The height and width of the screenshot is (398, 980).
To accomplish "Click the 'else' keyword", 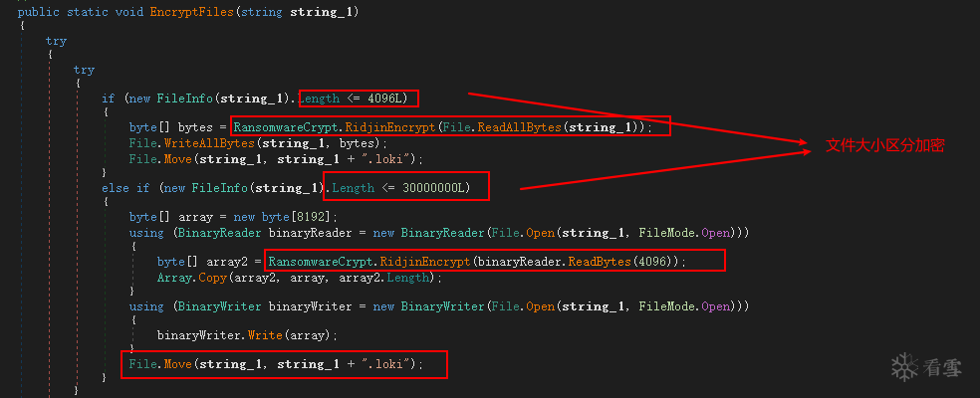I will 116,187.
